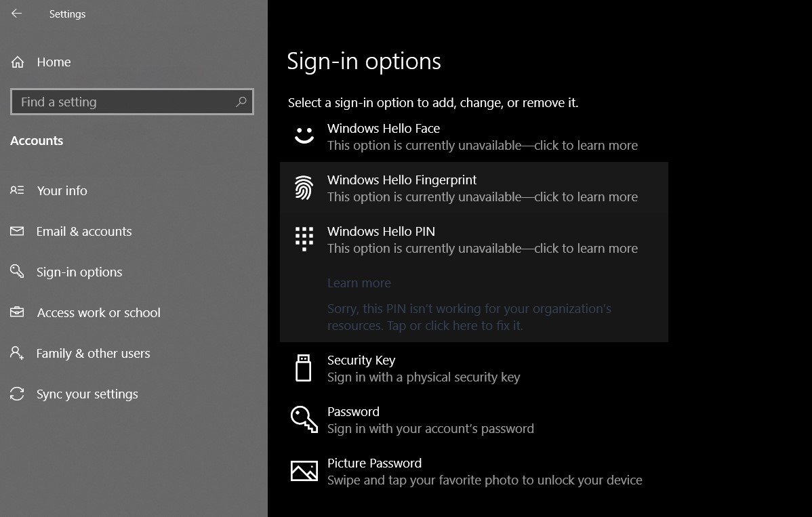Click the Access work or school briefcase icon
This screenshot has height=517, width=812.
pos(17,312)
